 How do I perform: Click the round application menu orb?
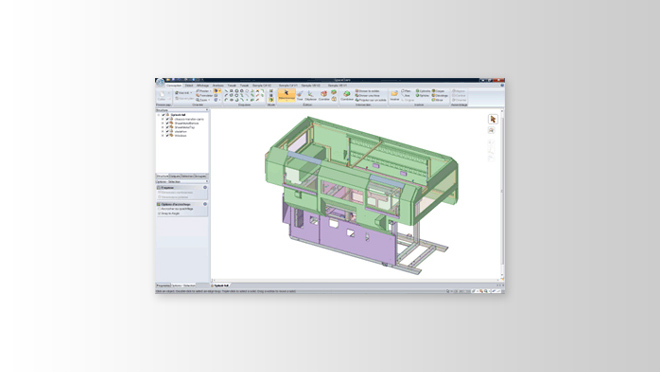160,83
